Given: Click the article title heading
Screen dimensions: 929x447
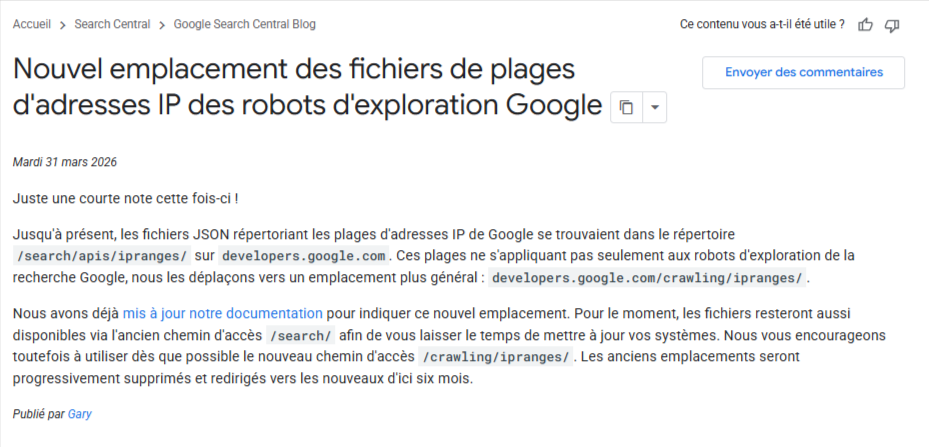Looking at the screenshot, I should point(308,87).
